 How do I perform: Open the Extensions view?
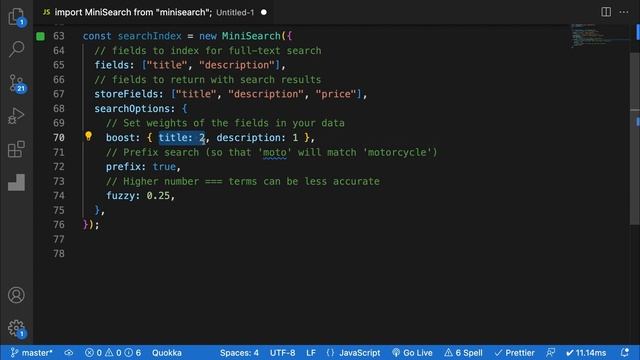[x=16, y=149]
